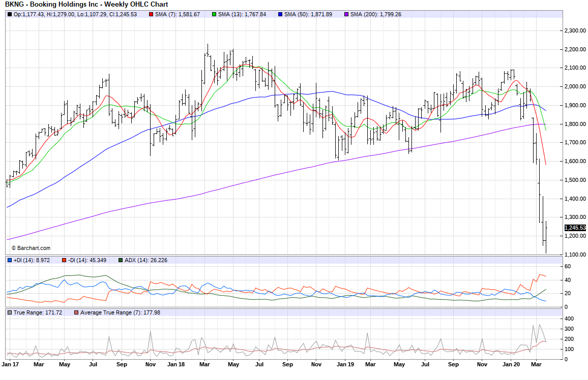Viewport: 588px width, 380px height.
Task: Click the 1,245.53 current price tag
Action: pyautogui.click(x=575, y=228)
